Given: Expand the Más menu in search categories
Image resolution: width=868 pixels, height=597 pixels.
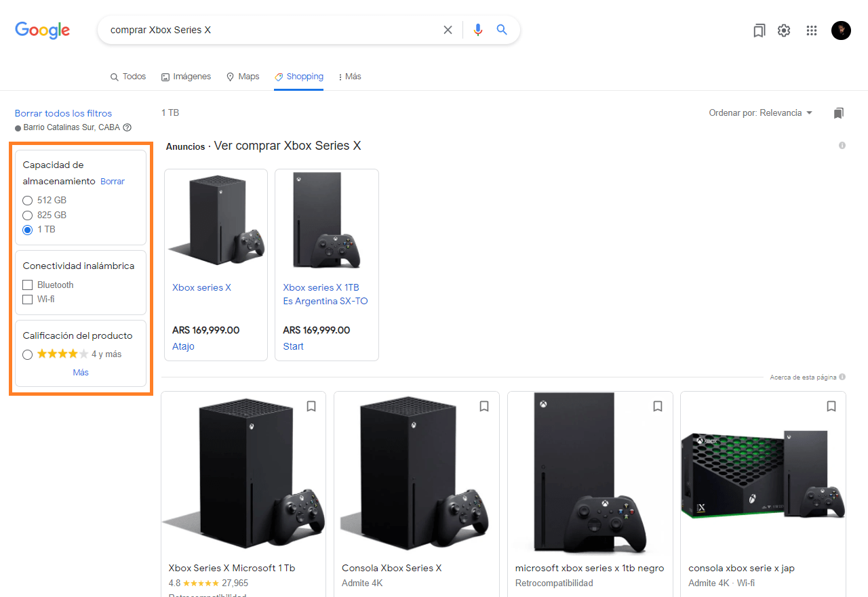Looking at the screenshot, I should coord(349,77).
